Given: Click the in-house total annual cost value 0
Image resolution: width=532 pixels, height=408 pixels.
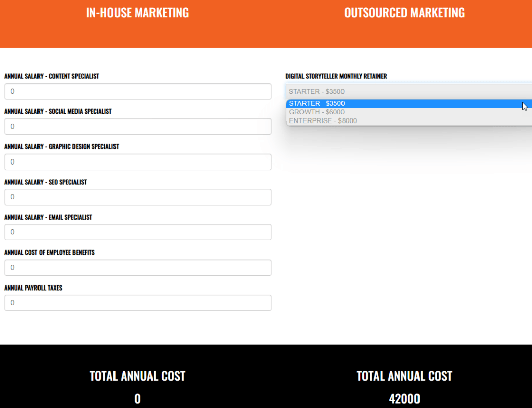Looking at the screenshot, I should click(x=137, y=399).
